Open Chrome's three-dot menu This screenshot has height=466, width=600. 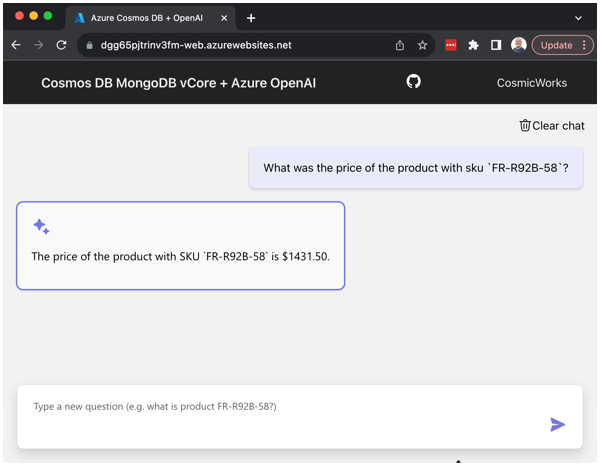584,45
